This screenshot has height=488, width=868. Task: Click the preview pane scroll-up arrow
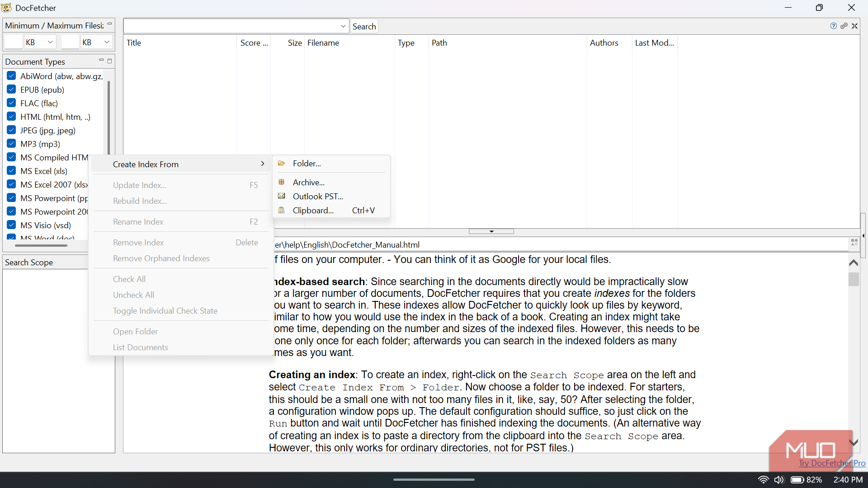[x=854, y=263]
